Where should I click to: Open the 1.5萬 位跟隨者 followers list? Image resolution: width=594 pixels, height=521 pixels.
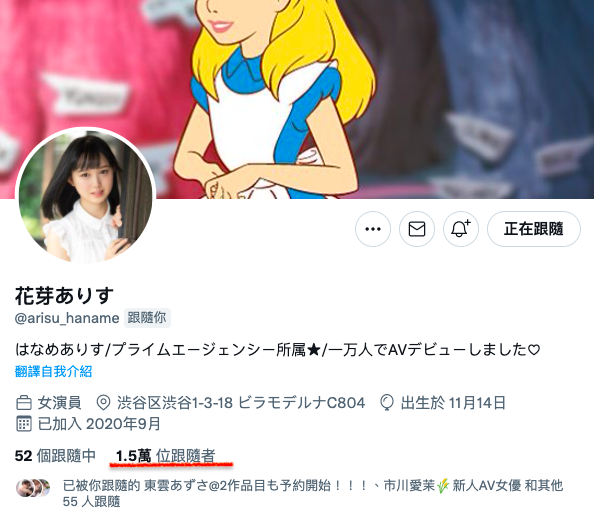tap(166, 456)
